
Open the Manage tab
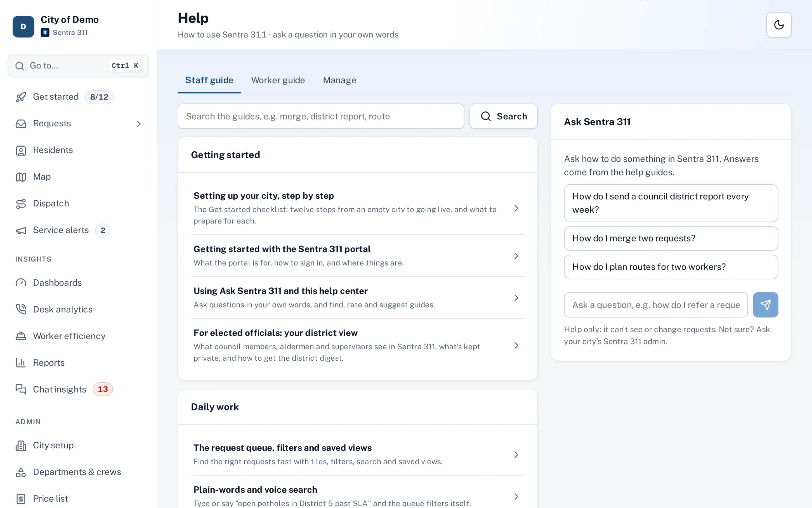click(x=339, y=80)
